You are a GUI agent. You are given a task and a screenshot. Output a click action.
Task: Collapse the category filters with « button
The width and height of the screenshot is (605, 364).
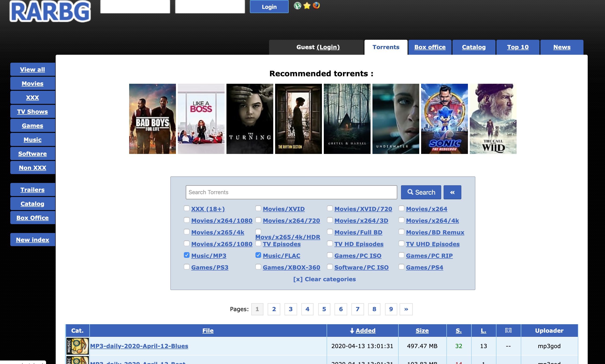click(452, 192)
